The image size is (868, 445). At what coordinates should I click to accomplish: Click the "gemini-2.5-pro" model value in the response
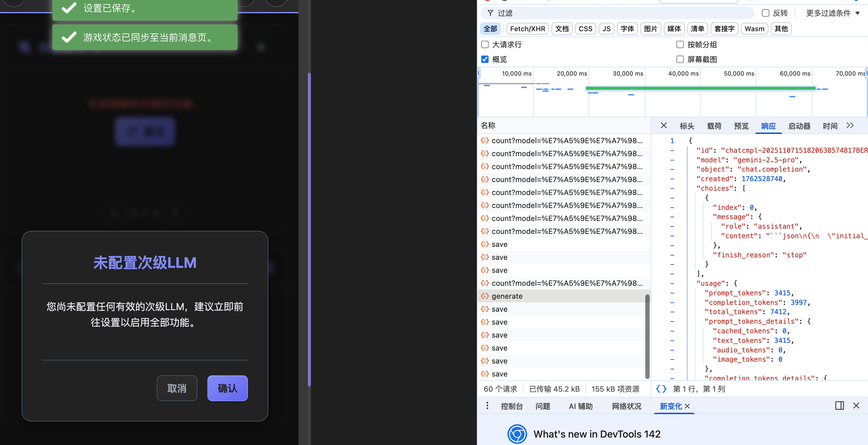coord(766,160)
